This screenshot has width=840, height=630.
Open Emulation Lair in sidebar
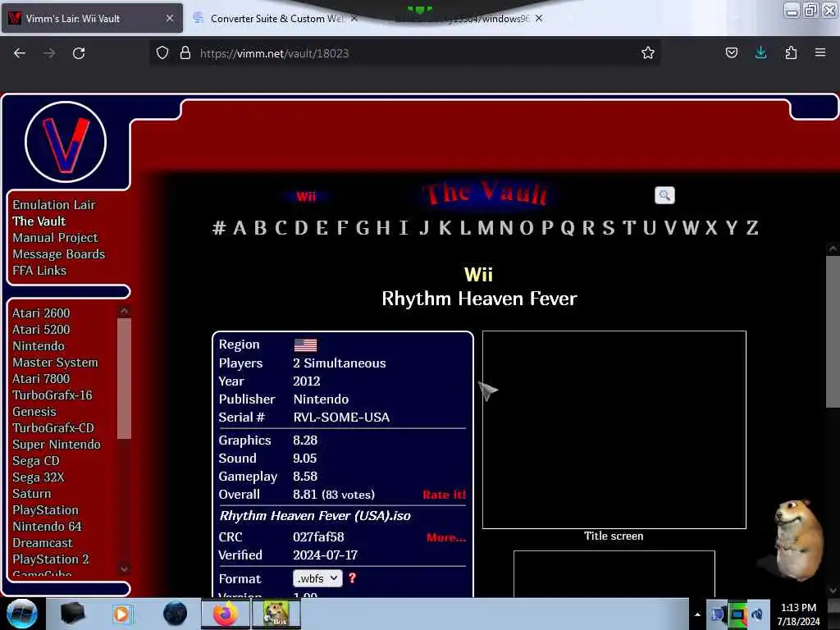pyautogui.click(x=54, y=204)
